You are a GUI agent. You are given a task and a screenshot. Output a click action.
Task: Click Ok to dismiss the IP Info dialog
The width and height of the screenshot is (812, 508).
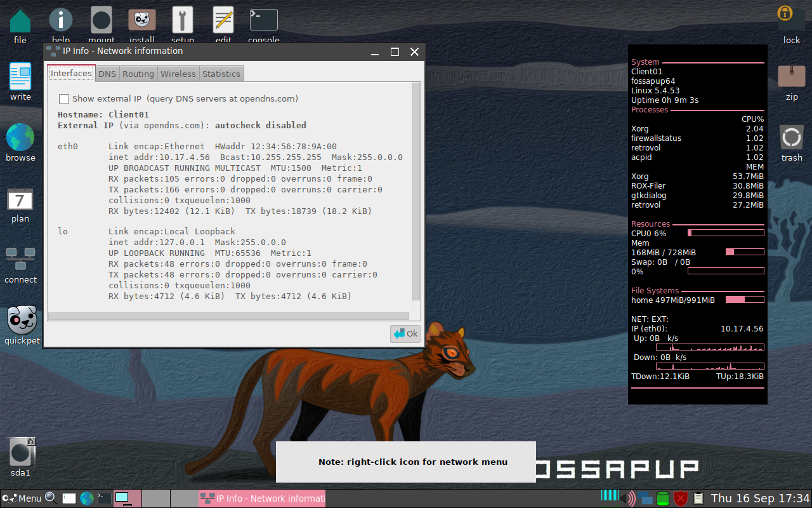coord(405,333)
